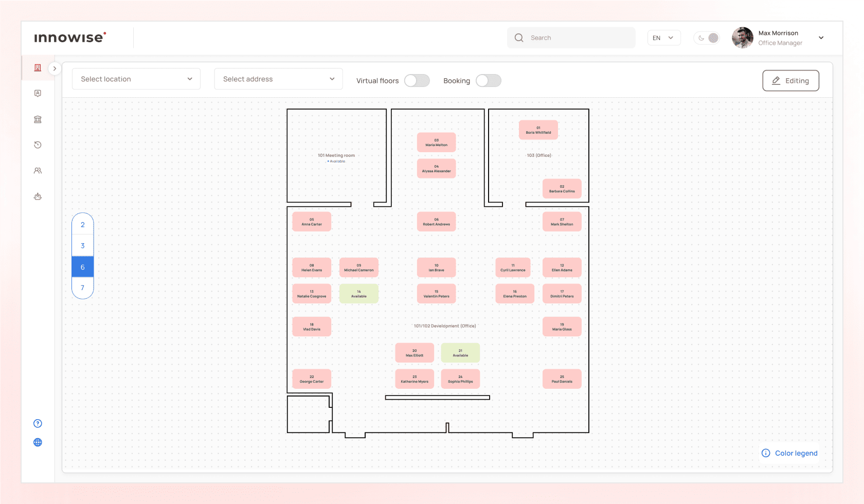Expand the EN language selector
This screenshot has height=504, width=864.
(x=663, y=38)
